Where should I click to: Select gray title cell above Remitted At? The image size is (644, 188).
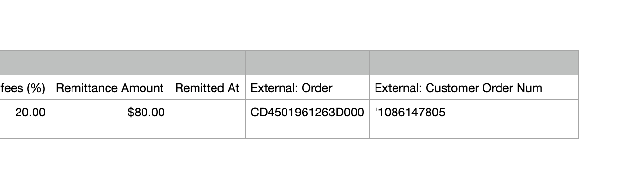[x=208, y=63]
